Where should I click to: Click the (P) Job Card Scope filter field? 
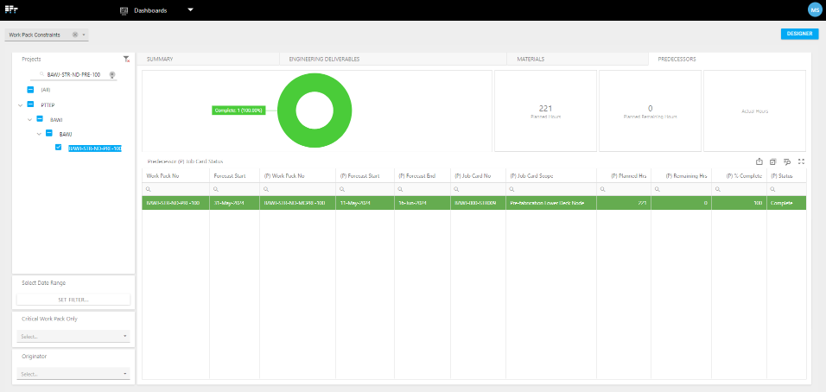click(551, 189)
